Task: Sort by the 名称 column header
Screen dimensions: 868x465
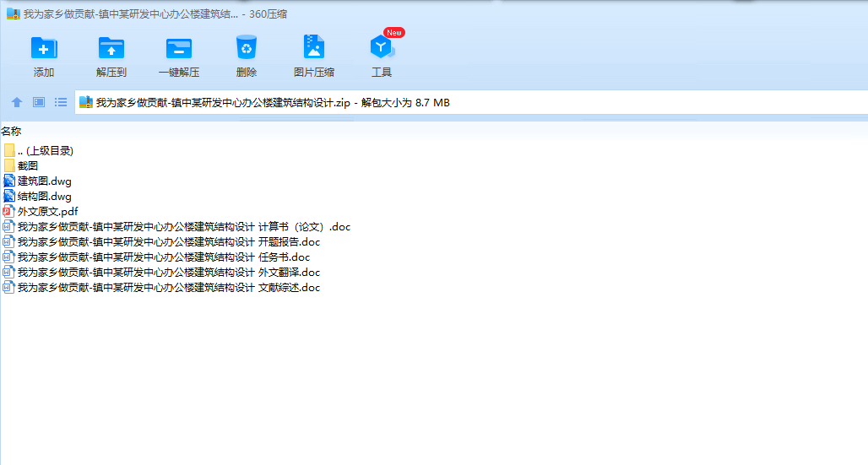Action: pyautogui.click(x=11, y=131)
